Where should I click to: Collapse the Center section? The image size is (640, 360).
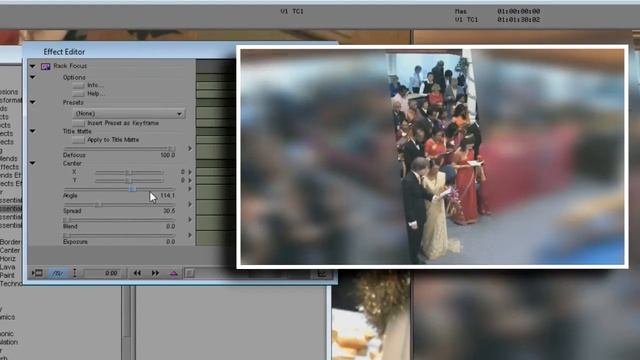(x=32, y=163)
